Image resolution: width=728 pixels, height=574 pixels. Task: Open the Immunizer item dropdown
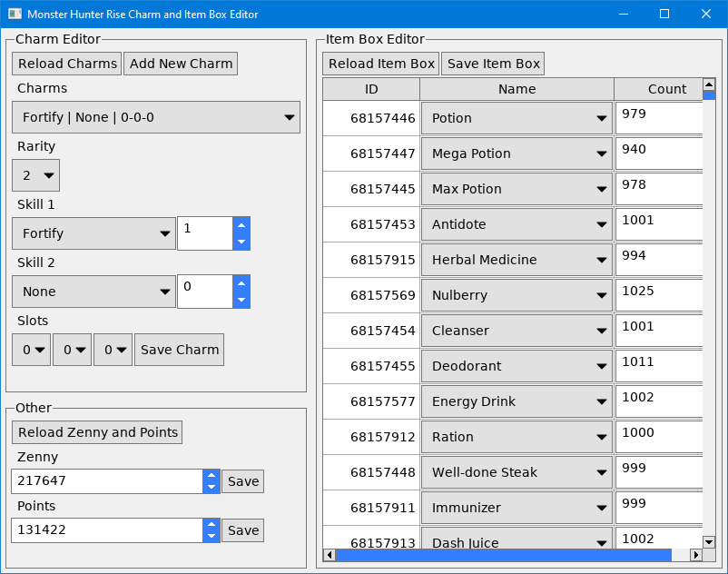516,508
